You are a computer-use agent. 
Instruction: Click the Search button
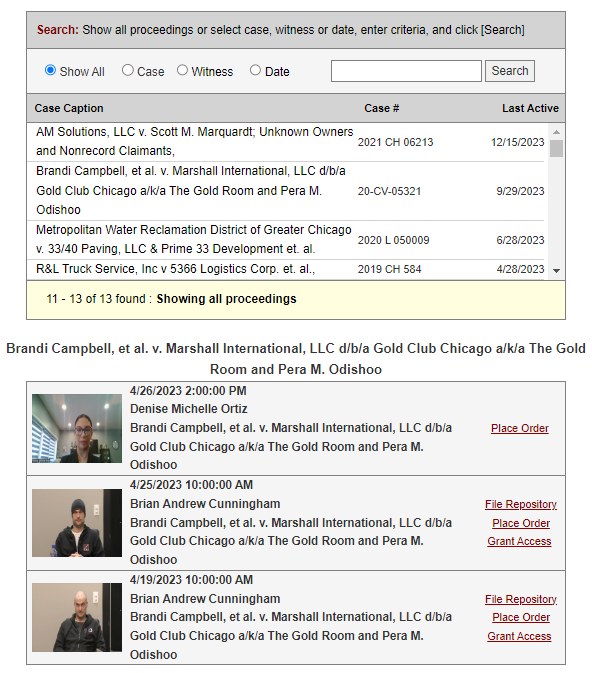(x=510, y=71)
